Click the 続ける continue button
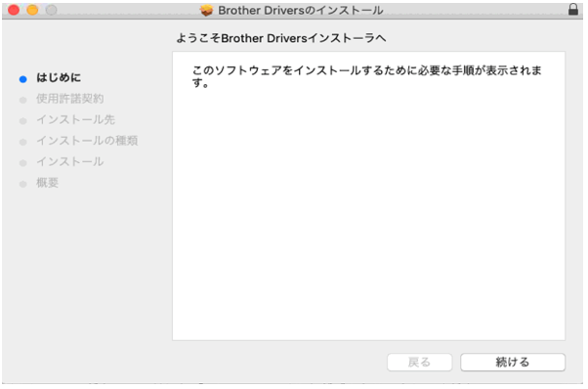This screenshot has height=389, width=588. click(x=513, y=362)
